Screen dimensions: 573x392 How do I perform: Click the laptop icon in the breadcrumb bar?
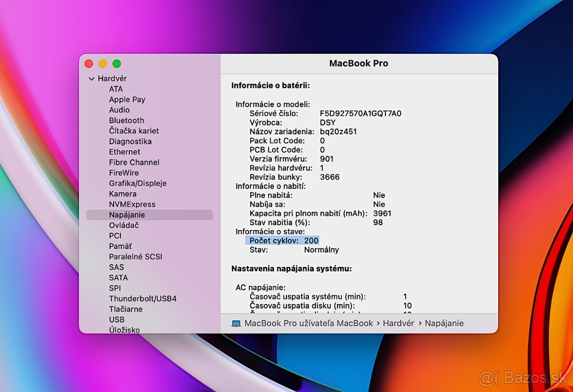pos(236,323)
